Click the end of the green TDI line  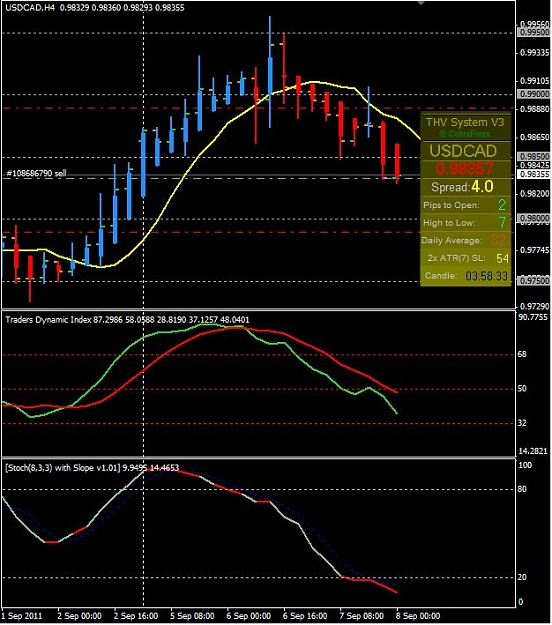point(397,413)
